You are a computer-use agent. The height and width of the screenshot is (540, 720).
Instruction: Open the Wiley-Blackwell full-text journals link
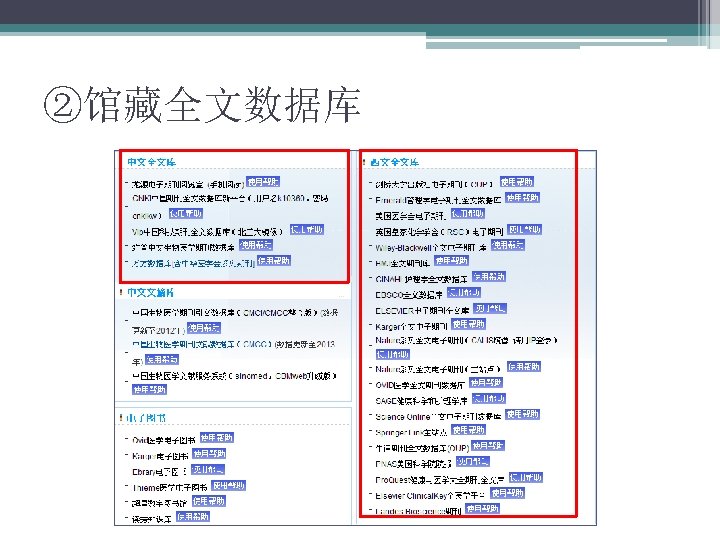(x=431, y=248)
